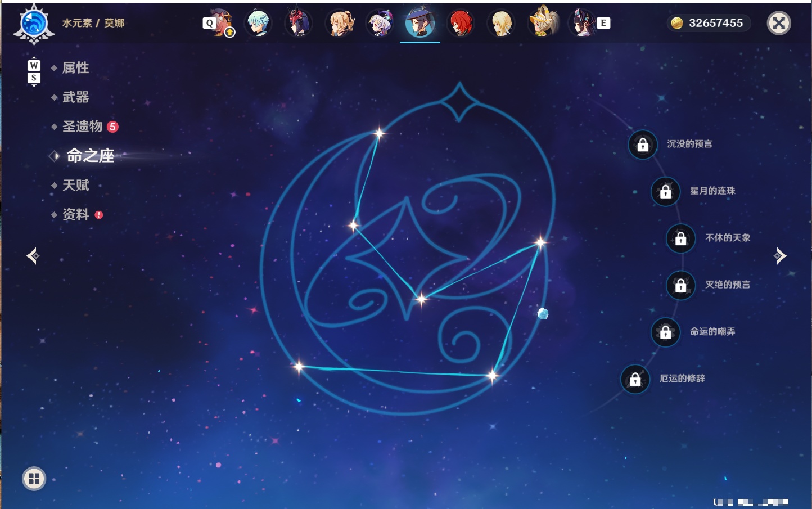The image size is (812, 509).
Task: Open the locked 命运的嘲弄 constellation node
Action: [666, 332]
